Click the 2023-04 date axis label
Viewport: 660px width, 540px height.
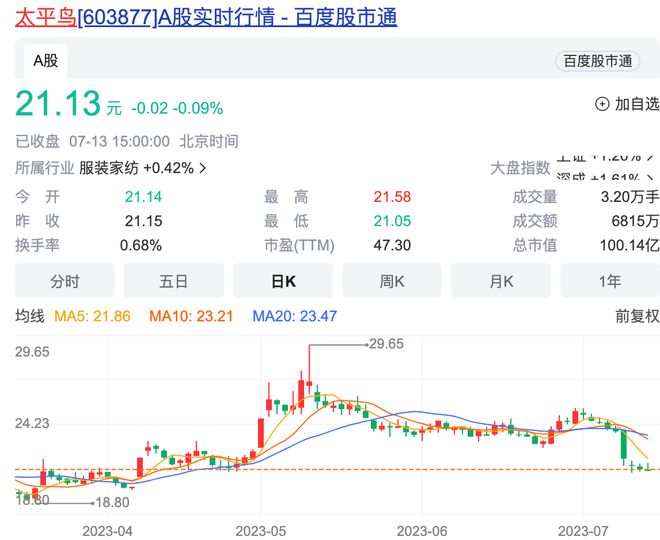pyautogui.click(x=107, y=532)
